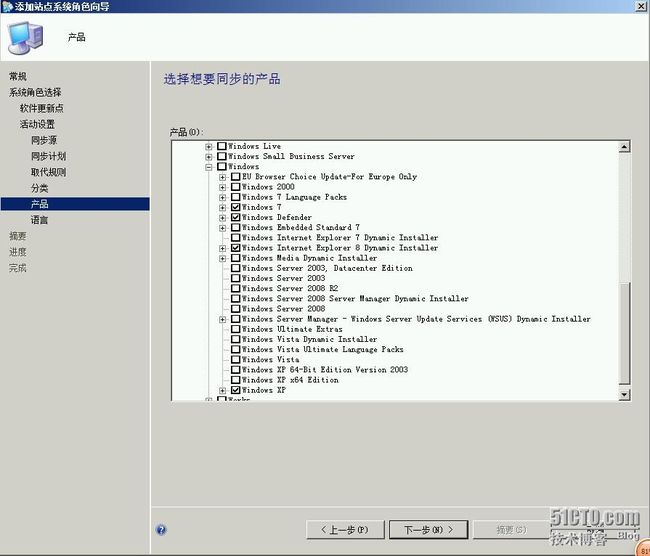Expand the Windows 7 node
Viewport: 650px width, 556px height.
pos(223,207)
